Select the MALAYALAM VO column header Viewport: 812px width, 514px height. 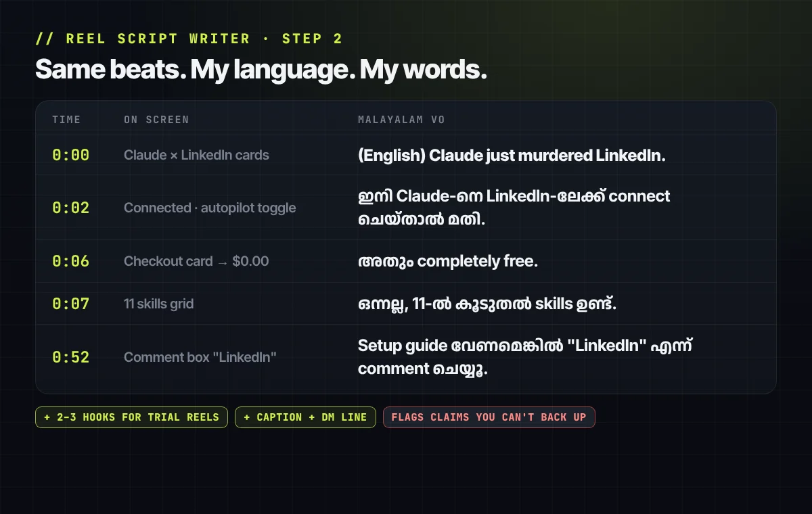[401, 120]
